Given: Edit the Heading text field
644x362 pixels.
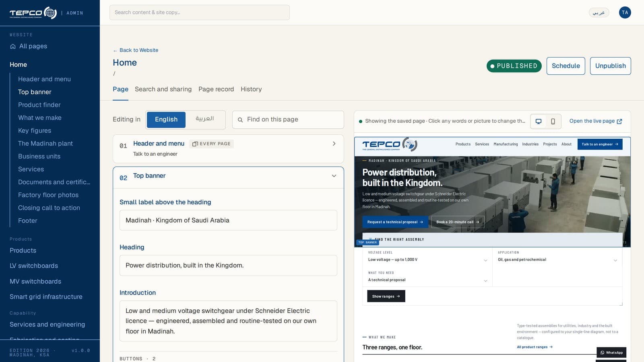Looking at the screenshot, I should [x=228, y=265].
